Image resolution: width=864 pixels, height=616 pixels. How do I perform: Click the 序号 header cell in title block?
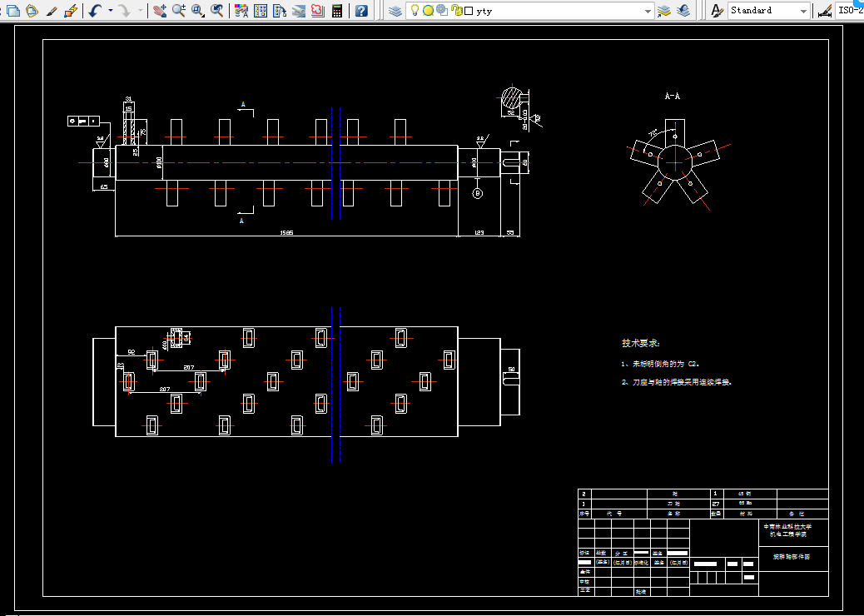coord(583,513)
